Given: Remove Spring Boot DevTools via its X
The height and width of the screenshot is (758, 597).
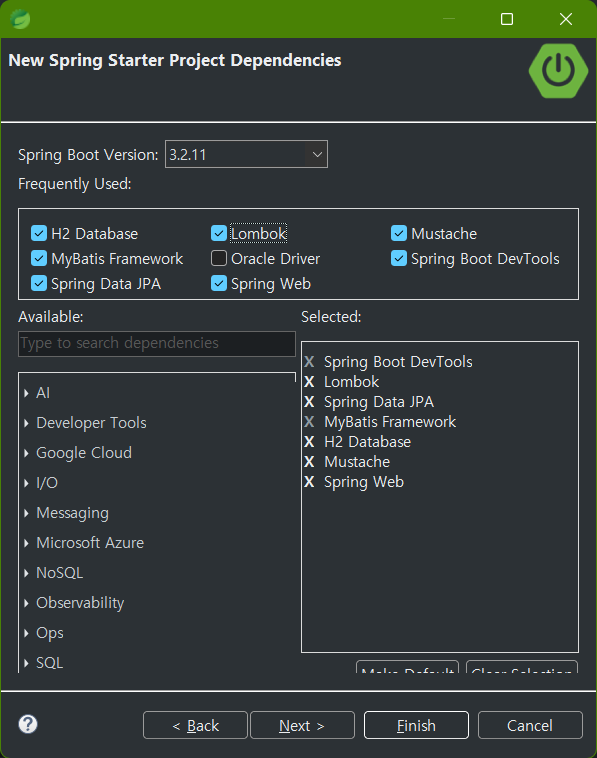Looking at the screenshot, I should 309,362.
